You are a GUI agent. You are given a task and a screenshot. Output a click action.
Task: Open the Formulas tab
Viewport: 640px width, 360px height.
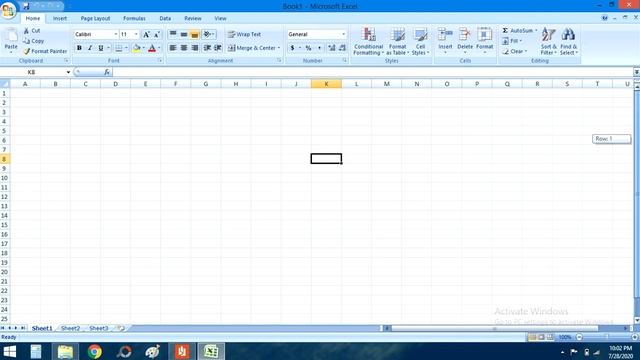134,18
